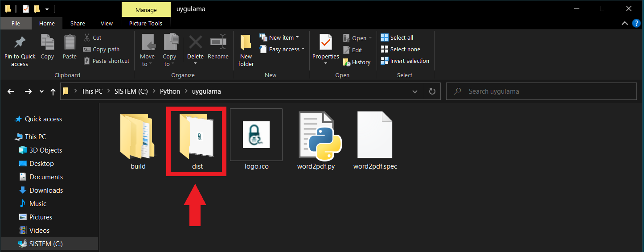Open the Share ribbon tab
The image size is (644, 252).
(78, 24)
